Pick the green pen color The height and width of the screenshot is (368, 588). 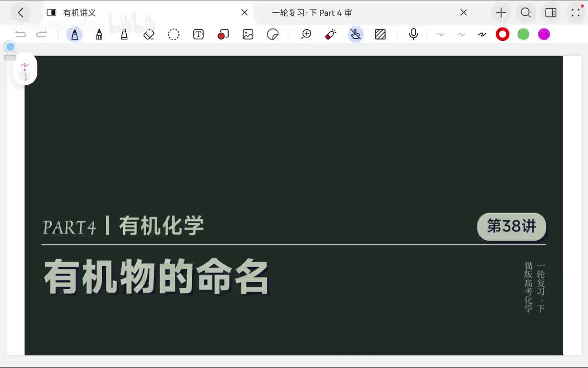(x=523, y=34)
